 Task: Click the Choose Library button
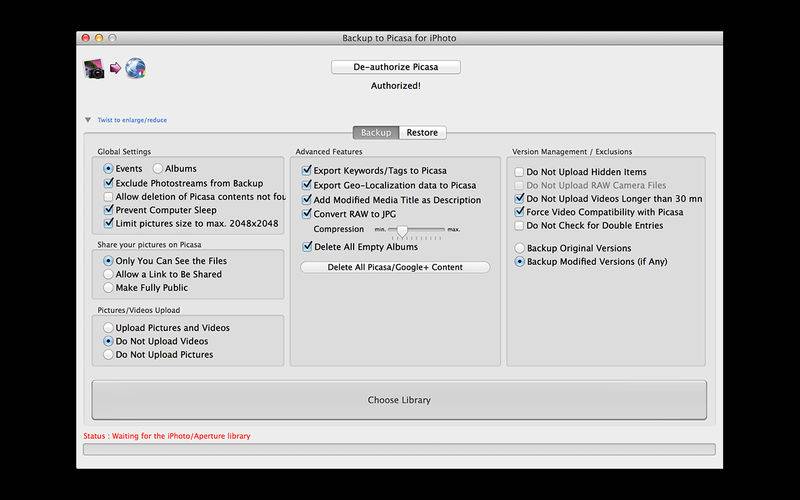pyautogui.click(x=399, y=400)
